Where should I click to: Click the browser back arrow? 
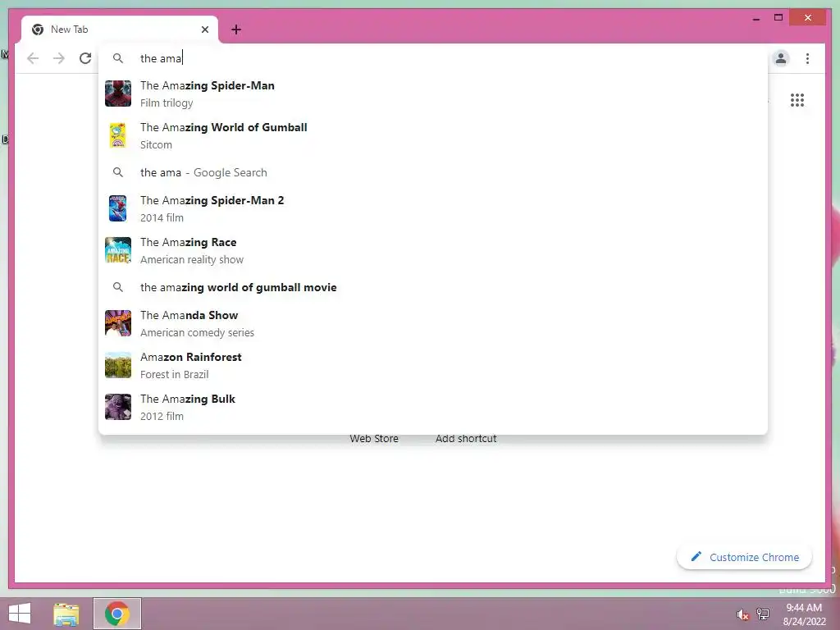coord(33,58)
